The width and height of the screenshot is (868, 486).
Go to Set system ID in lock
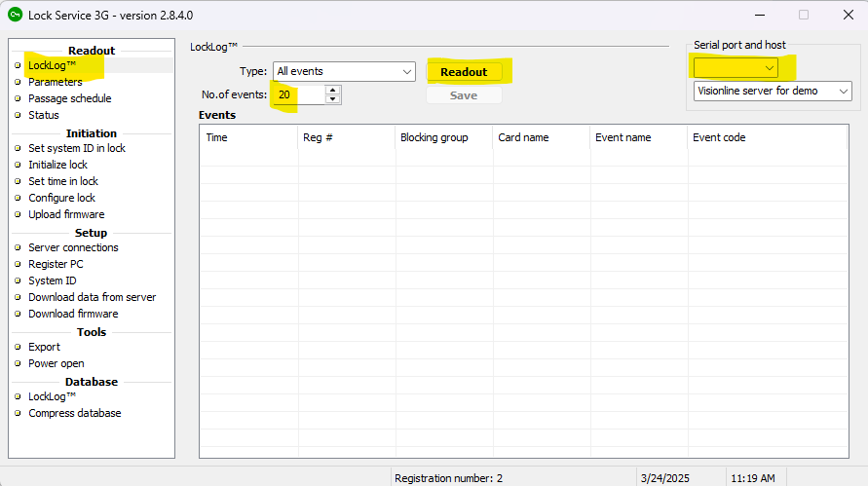click(x=77, y=148)
